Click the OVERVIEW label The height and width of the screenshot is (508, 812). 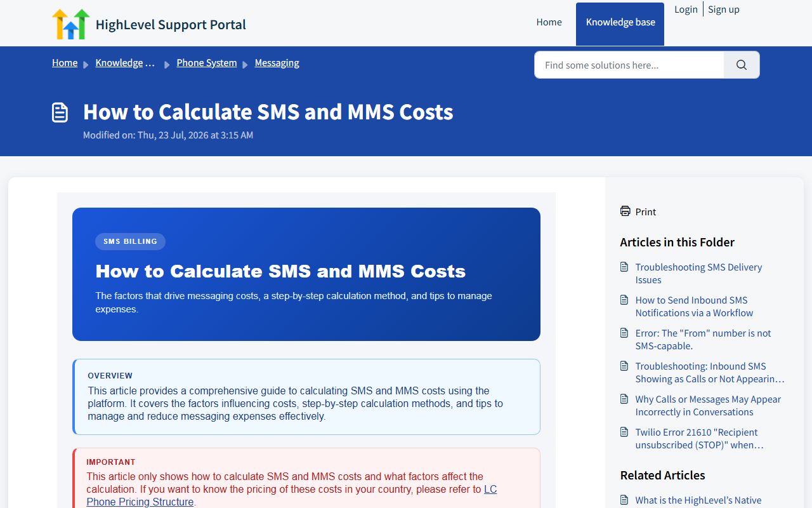coord(110,376)
